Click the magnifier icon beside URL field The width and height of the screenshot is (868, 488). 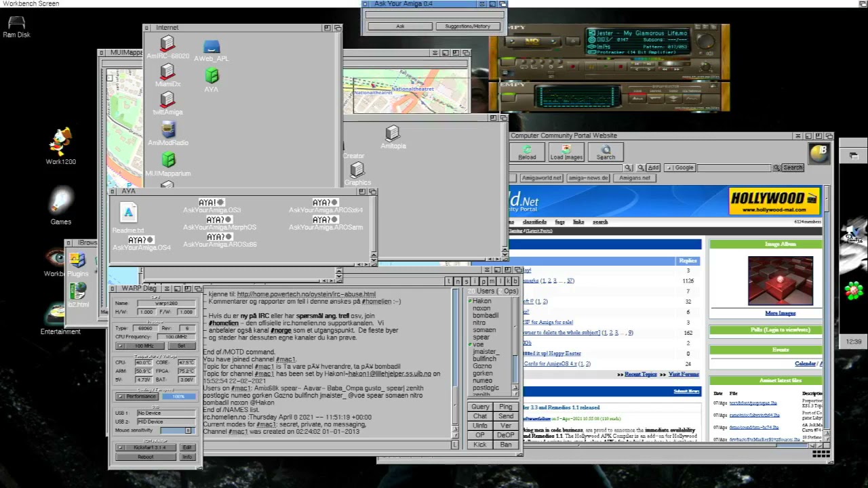(x=629, y=167)
